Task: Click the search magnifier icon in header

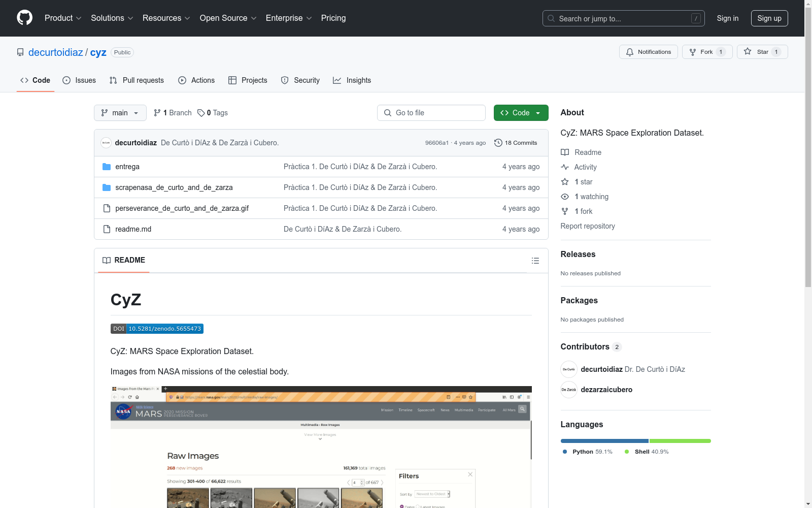Action: 551,18
